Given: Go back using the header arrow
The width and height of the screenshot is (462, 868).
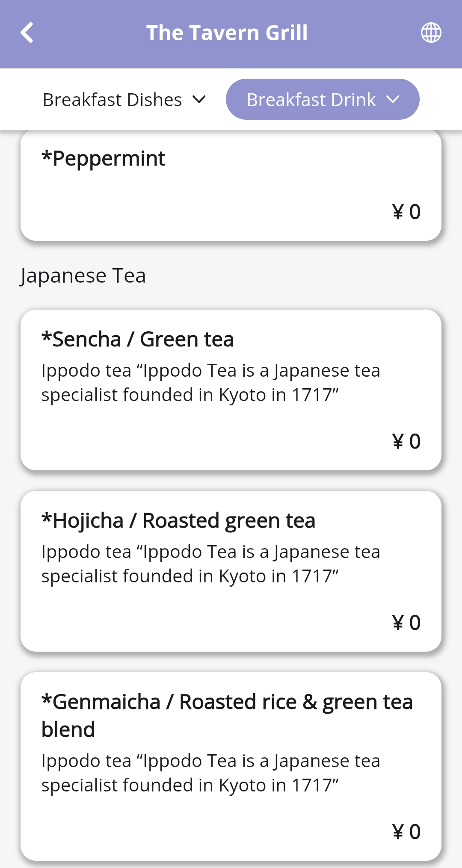Looking at the screenshot, I should click(x=27, y=33).
